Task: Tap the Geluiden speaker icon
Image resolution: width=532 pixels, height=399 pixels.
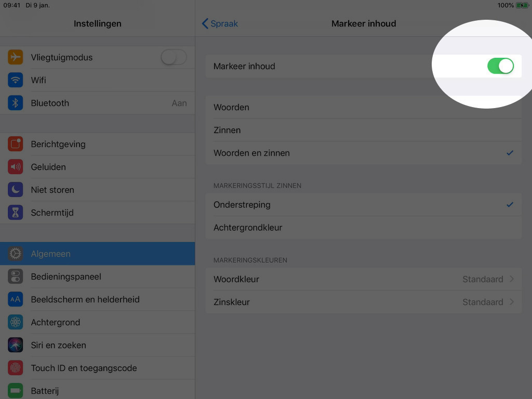Action: (15, 167)
